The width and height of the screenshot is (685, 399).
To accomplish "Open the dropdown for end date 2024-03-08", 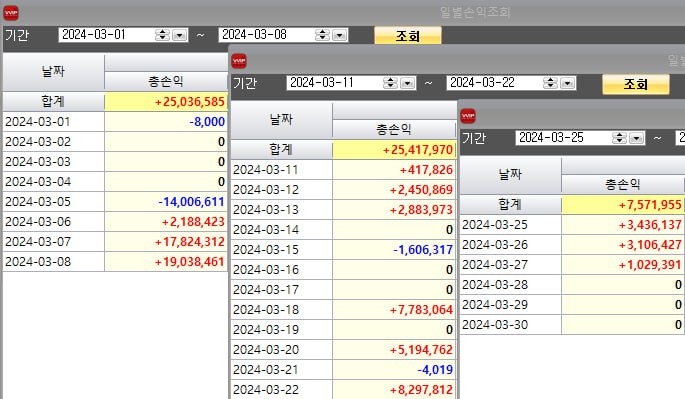I will [x=339, y=35].
